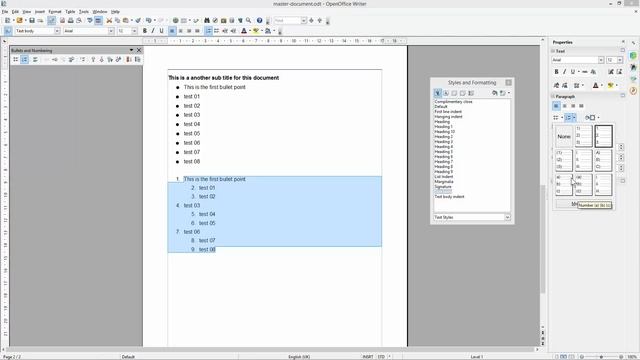
Task: Click Move Up arrow in Bullets and Numbering toolbar
Action: click(x=93, y=60)
